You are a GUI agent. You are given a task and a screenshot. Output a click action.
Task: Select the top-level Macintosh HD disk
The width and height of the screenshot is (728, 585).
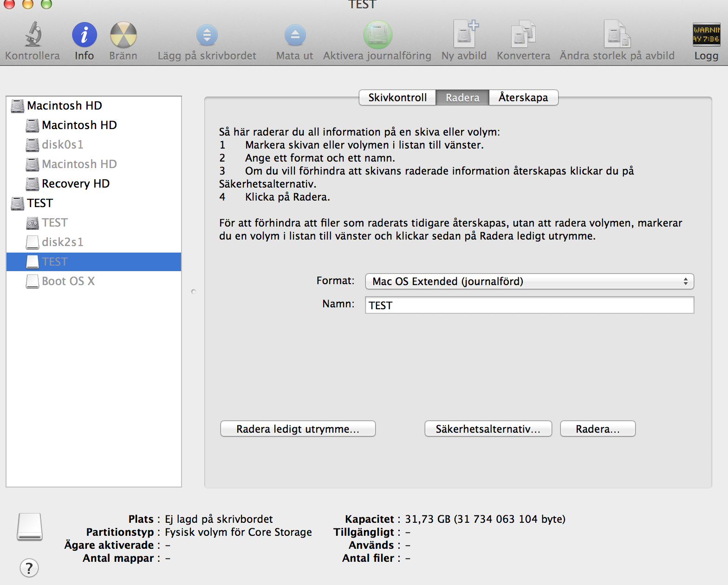click(94, 106)
